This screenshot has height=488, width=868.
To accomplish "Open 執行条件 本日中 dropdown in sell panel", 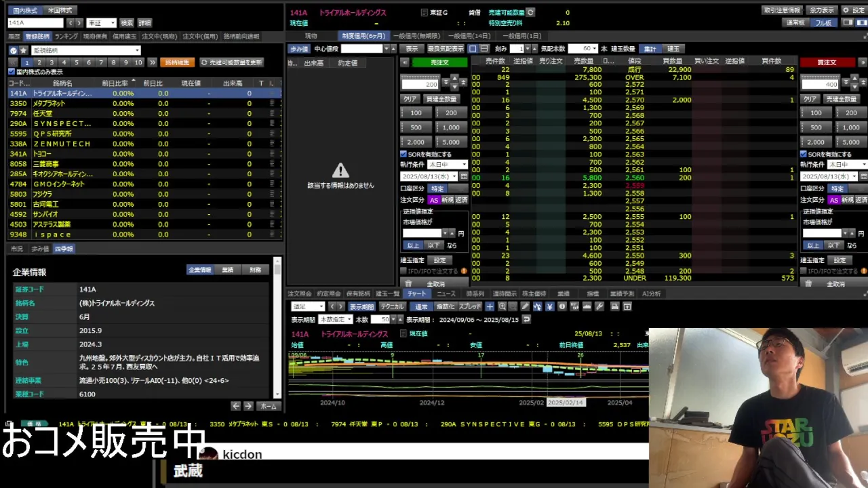I will click(x=448, y=165).
